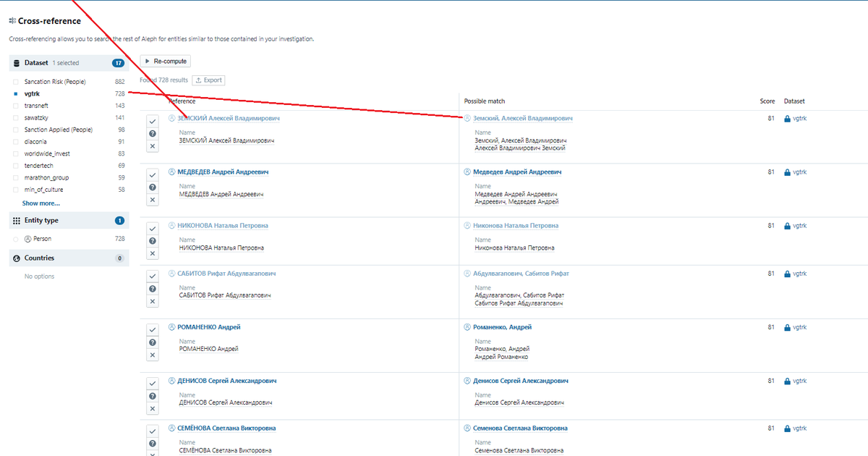Toggle the Person entity type filter
This screenshot has width=868, height=456.
point(16,239)
